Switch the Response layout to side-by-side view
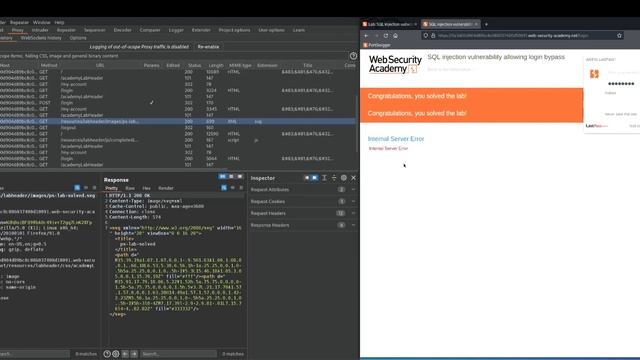 click(x=222, y=176)
